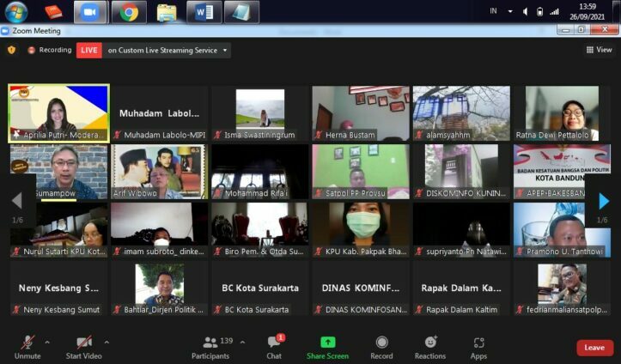The height and width of the screenshot is (364, 621).
Task: Click the battery icon in system tray
Action: click(539, 11)
